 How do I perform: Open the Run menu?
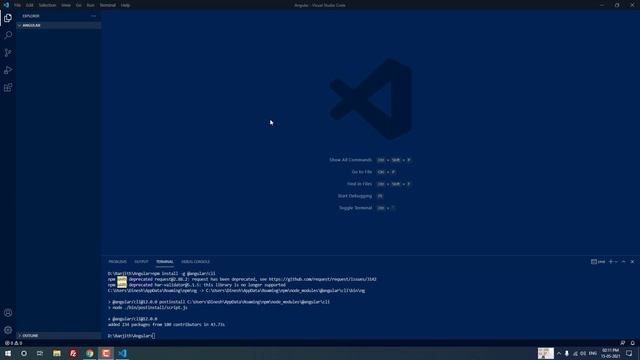[x=90, y=5]
